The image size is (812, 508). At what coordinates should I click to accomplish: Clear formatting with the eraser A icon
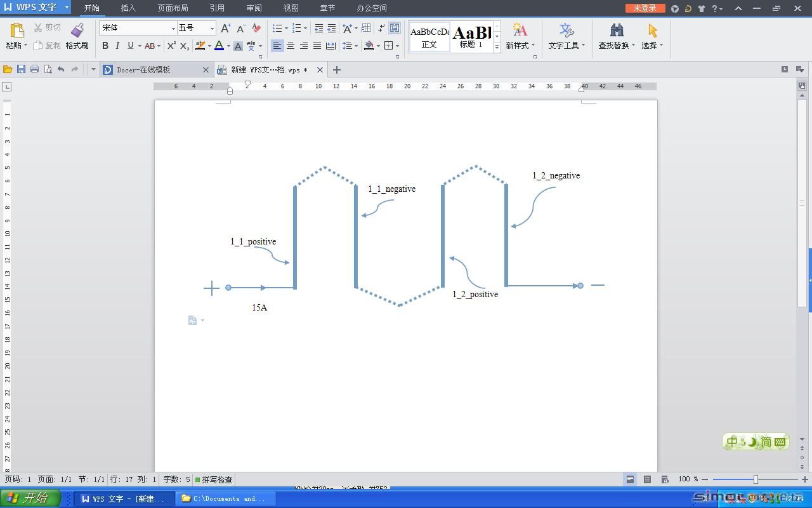pos(256,28)
